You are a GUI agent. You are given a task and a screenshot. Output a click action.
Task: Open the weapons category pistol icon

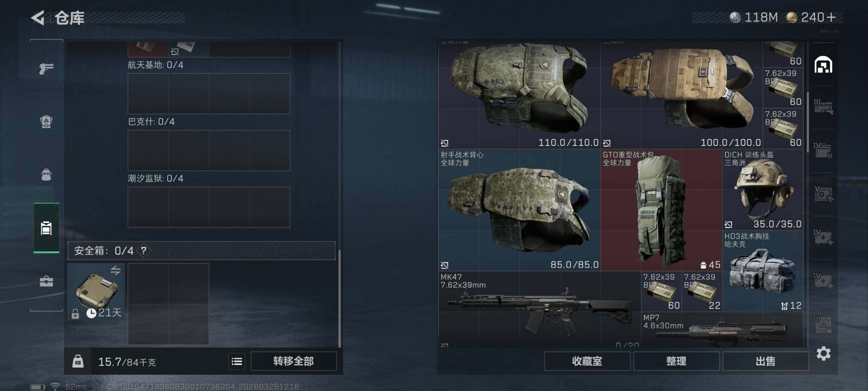(46, 69)
